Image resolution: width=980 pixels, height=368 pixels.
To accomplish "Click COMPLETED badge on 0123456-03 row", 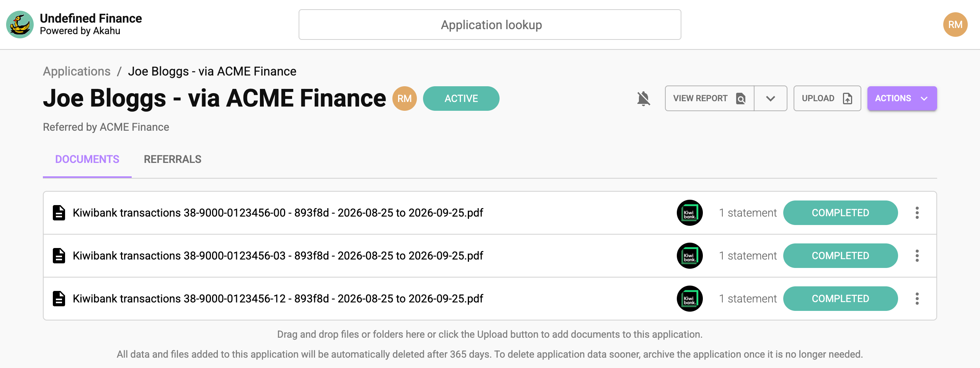I will [x=840, y=256].
